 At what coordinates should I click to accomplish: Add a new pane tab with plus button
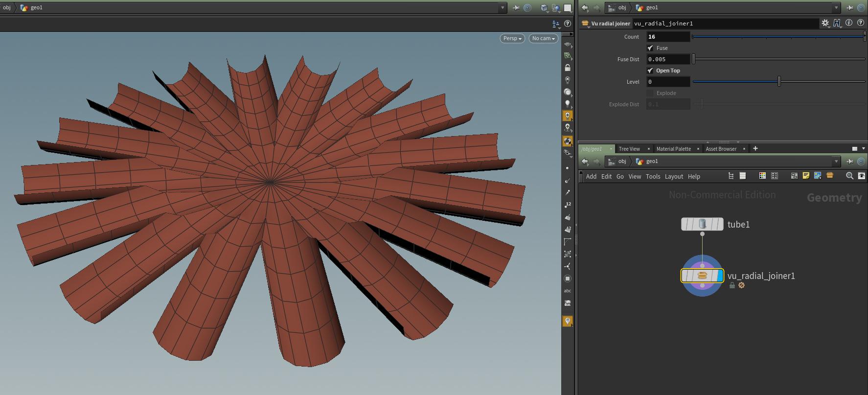click(755, 148)
